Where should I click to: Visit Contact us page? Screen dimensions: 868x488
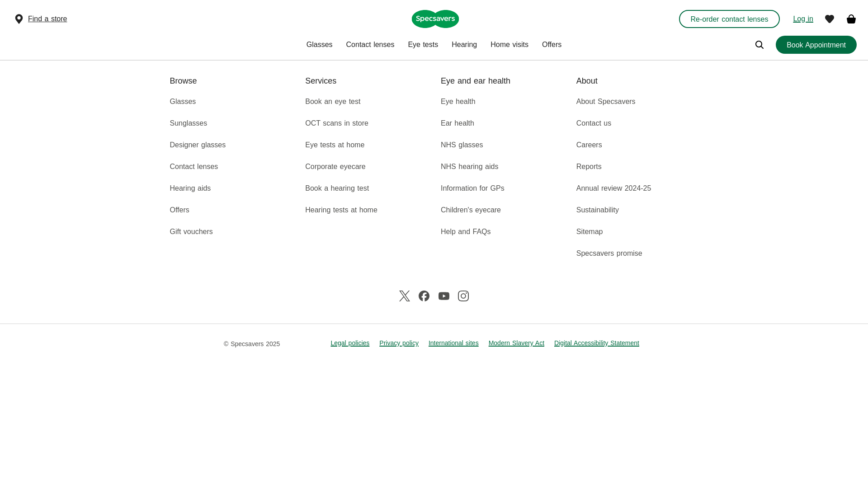[593, 123]
